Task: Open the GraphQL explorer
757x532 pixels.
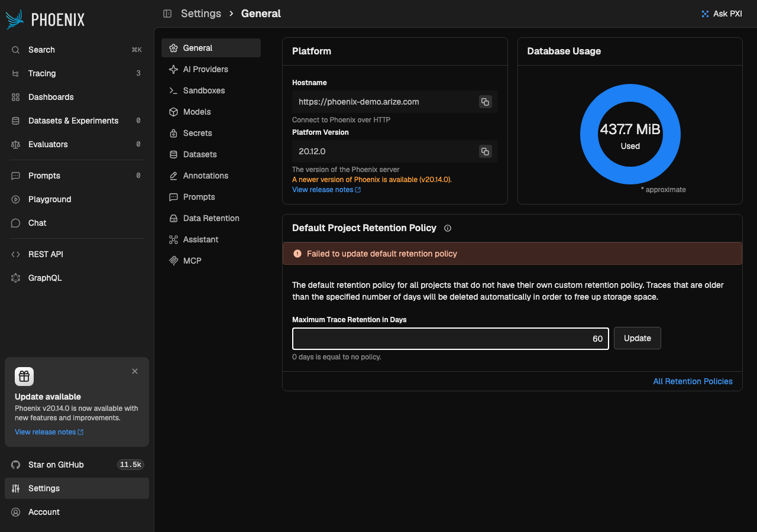Action: coord(77,278)
